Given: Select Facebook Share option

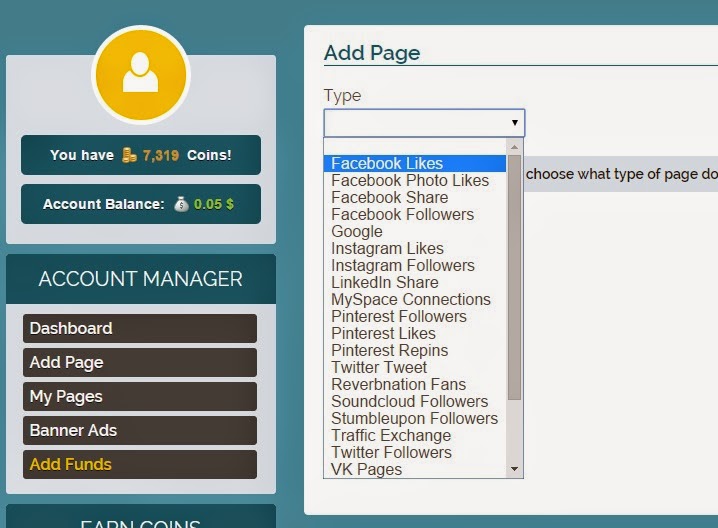Looking at the screenshot, I should 414,197.
